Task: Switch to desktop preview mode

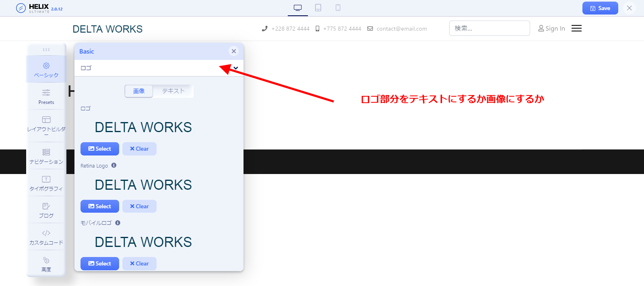Action: tap(298, 8)
